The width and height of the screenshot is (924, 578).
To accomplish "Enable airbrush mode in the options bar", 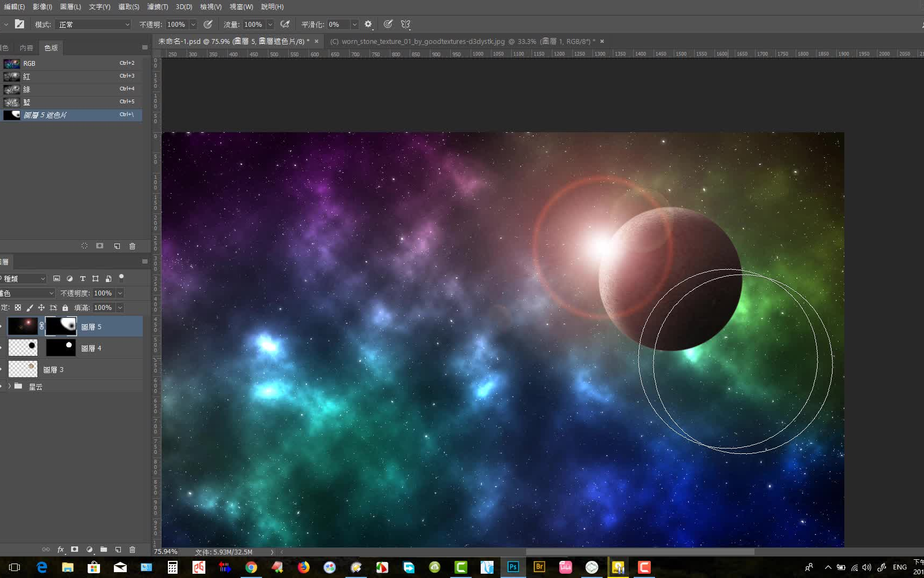I will pyautogui.click(x=285, y=24).
